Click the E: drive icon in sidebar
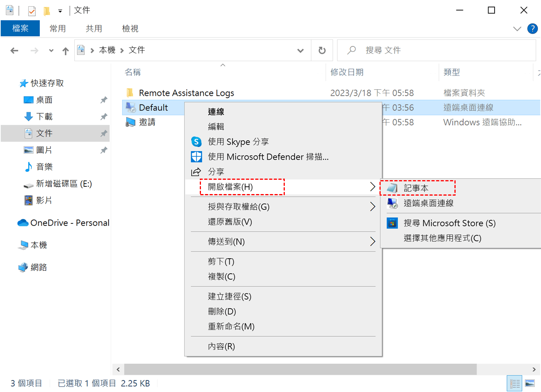Image resolution: width=541 pixels, height=392 pixels. (x=29, y=185)
